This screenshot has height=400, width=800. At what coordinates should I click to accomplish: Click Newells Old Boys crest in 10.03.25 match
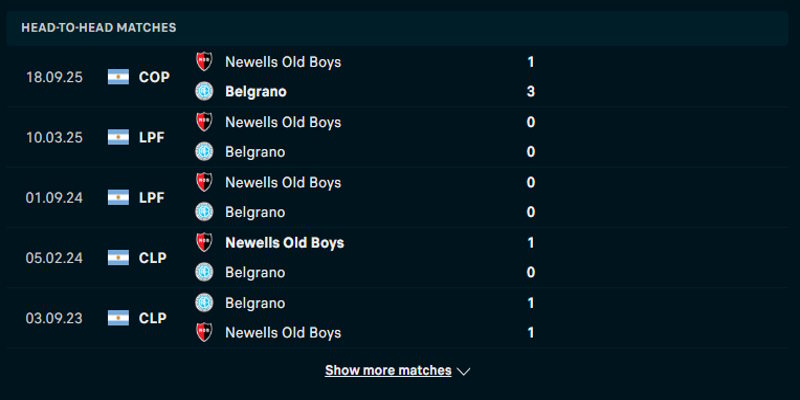coord(204,122)
